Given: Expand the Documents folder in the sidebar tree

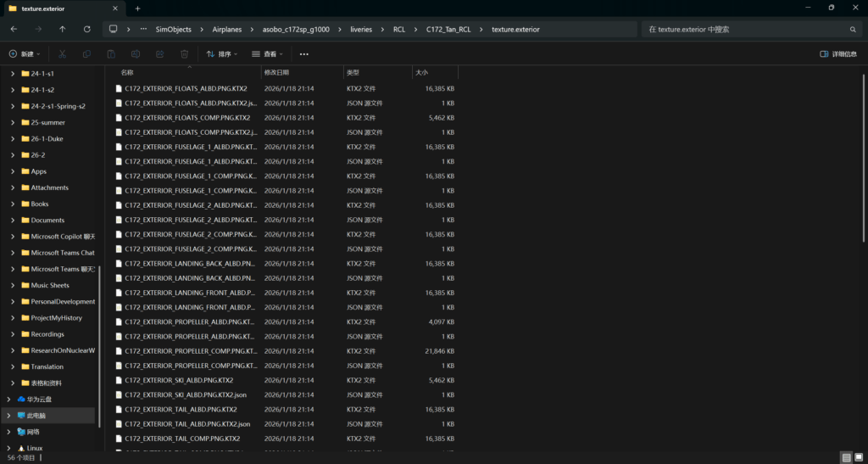Looking at the screenshot, I should [12, 221].
